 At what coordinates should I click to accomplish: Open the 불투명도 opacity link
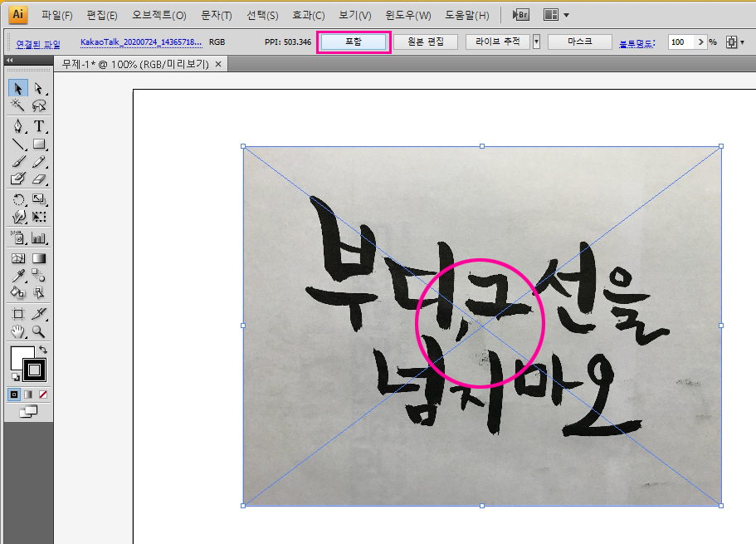[x=637, y=43]
